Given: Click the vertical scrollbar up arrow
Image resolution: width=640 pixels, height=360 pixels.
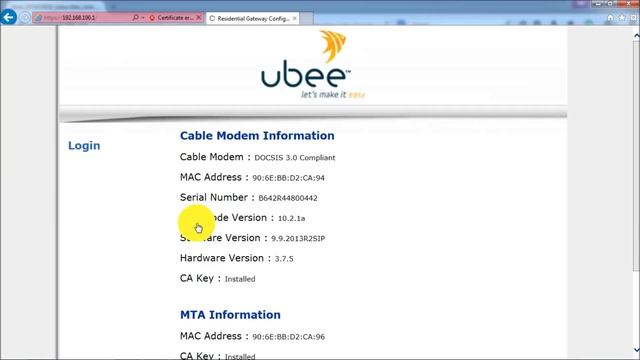Looking at the screenshot, I should (x=636, y=36).
